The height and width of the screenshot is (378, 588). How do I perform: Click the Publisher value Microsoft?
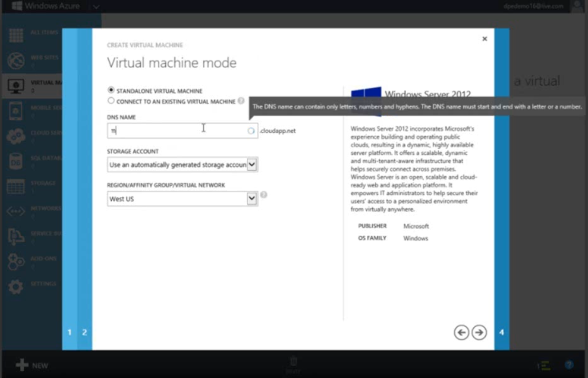[x=416, y=226]
